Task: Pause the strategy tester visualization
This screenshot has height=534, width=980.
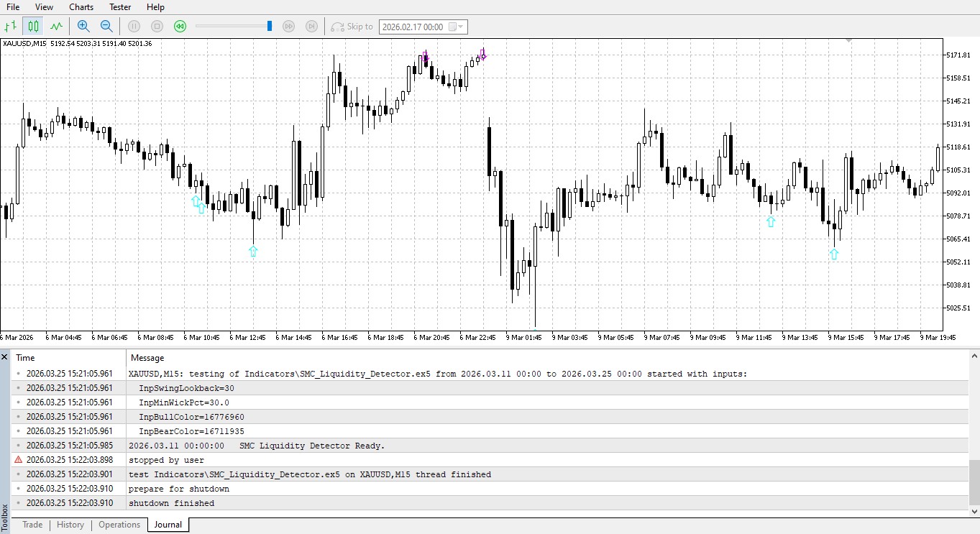Action: point(134,26)
